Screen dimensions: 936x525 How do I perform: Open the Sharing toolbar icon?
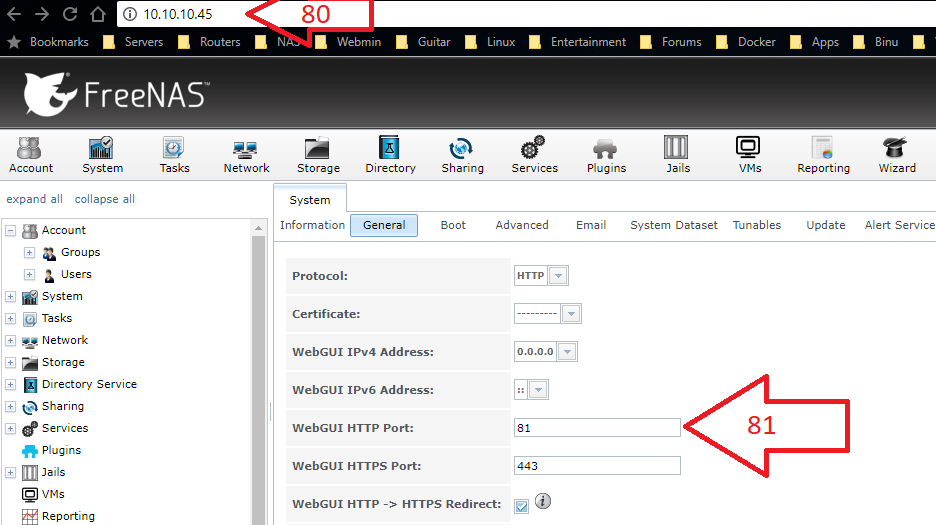462,155
